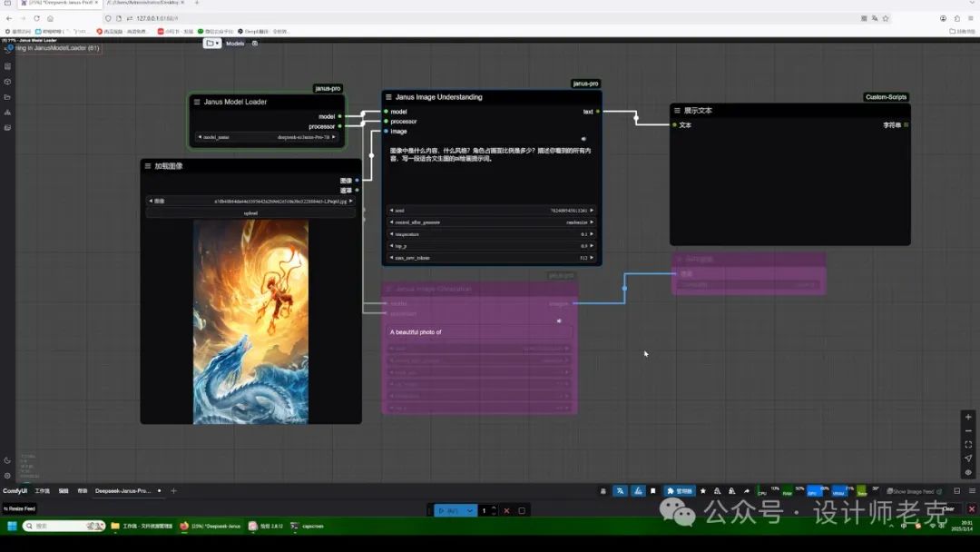This screenshot has width=980, height=552.
Task: Toggle the dark theme moon icon
Action: tap(7, 460)
